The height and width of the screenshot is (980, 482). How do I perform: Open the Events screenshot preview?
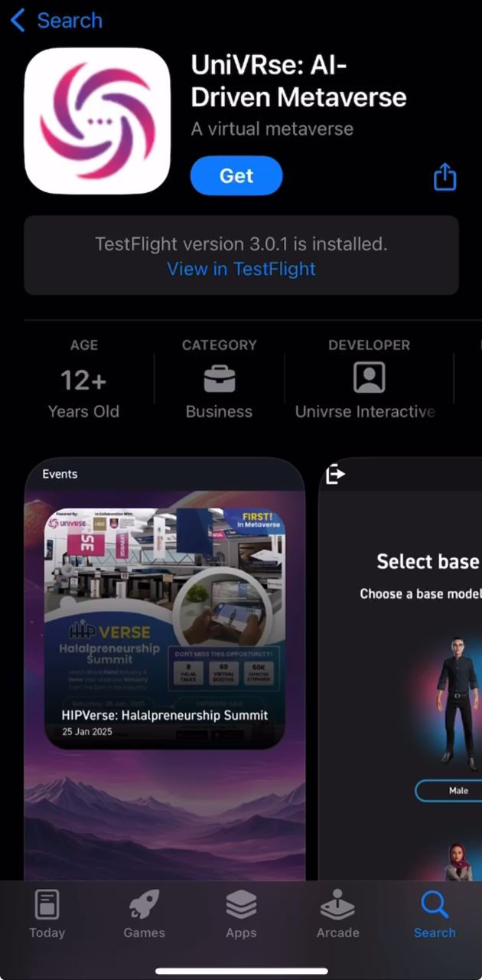pyautogui.click(x=164, y=668)
